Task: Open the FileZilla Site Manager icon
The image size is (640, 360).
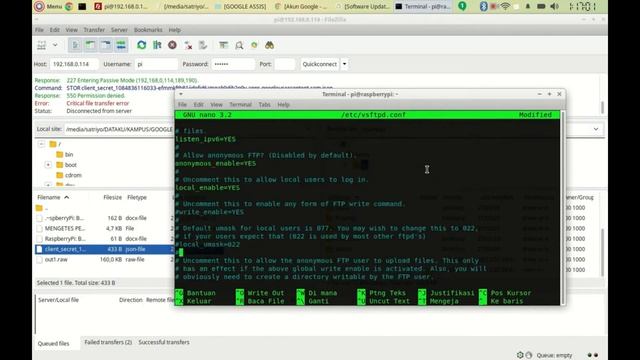Action: [x=42, y=45]
